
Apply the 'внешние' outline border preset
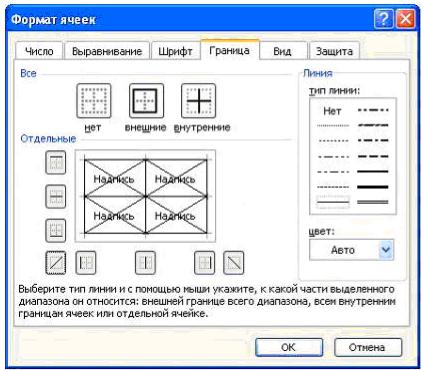pos(146,101)
